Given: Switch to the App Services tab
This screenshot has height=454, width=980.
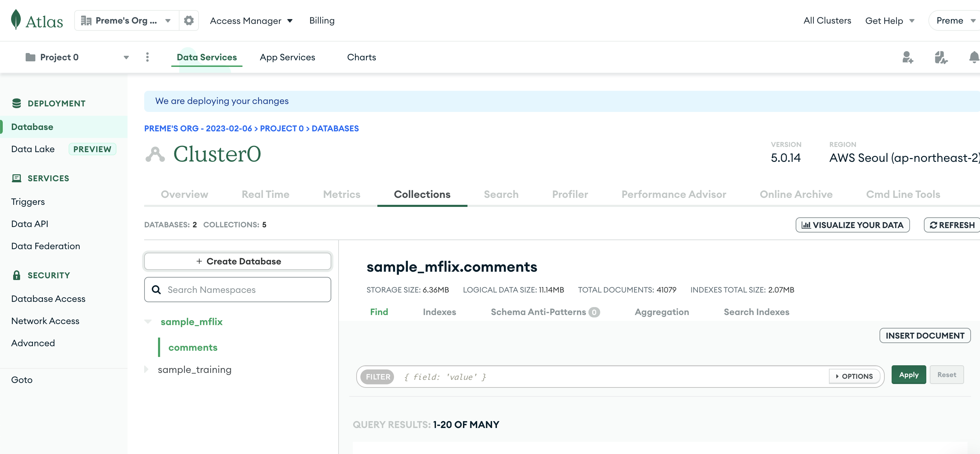Looking at the screenshot, I should click(287, 57).
